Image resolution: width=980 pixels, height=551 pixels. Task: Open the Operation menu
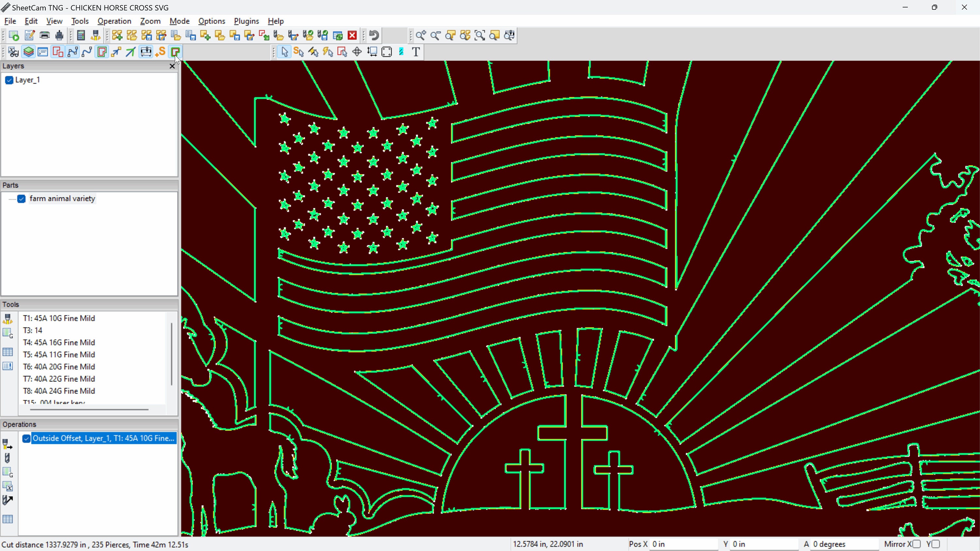click(x=115, y=21)
